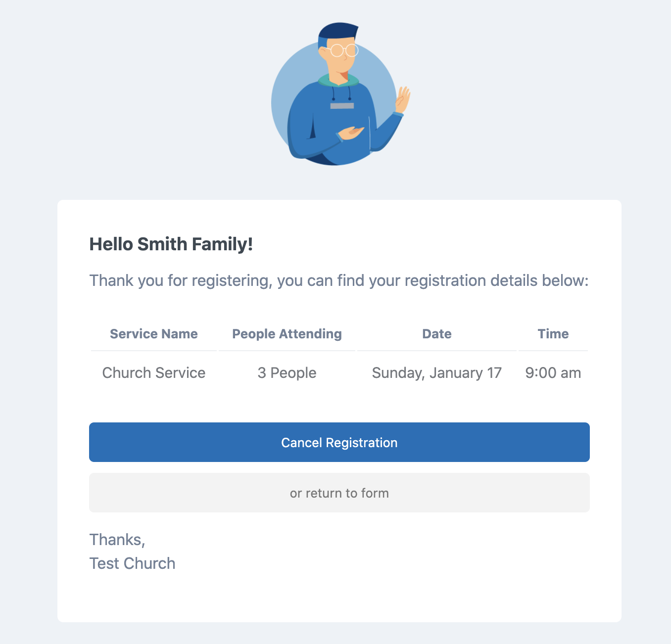Image resolution: width=671 pixels, height=644 pixels.
Task: Click the Time column header
Action: pos(553,334)
